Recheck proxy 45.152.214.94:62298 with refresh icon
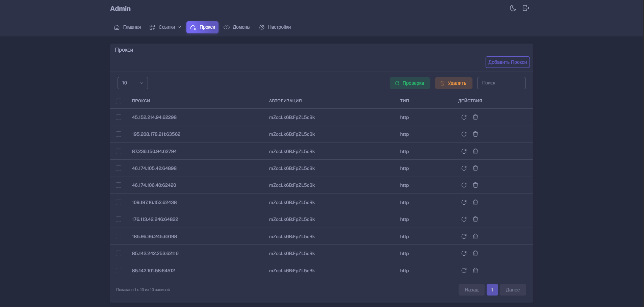Image resolution: width=644 pixels, height=307 pixels. (464, 117)
